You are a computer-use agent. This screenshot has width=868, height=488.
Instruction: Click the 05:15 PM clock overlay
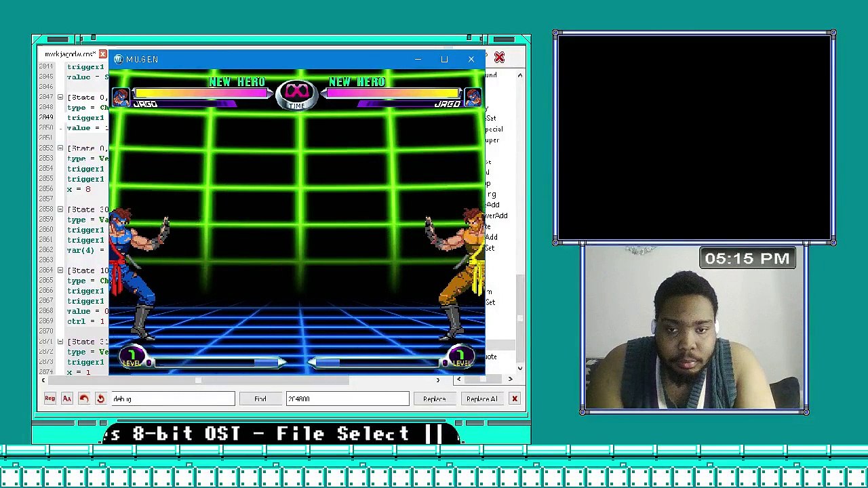click(747, 258)
